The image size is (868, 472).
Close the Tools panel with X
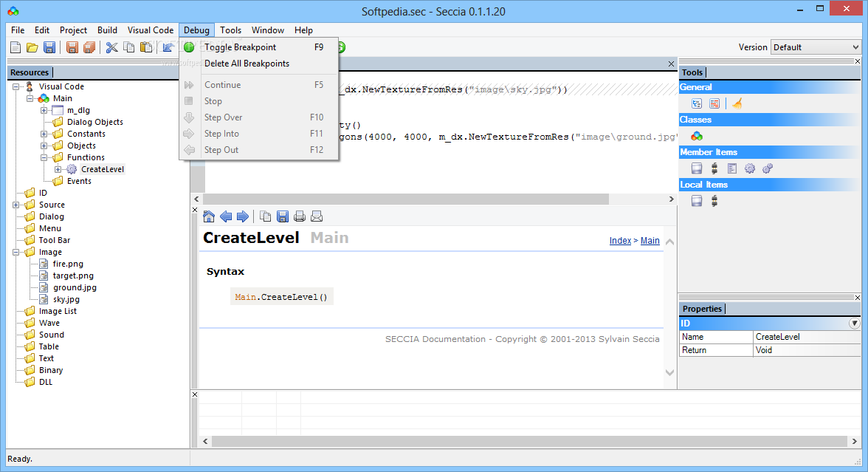858,61
